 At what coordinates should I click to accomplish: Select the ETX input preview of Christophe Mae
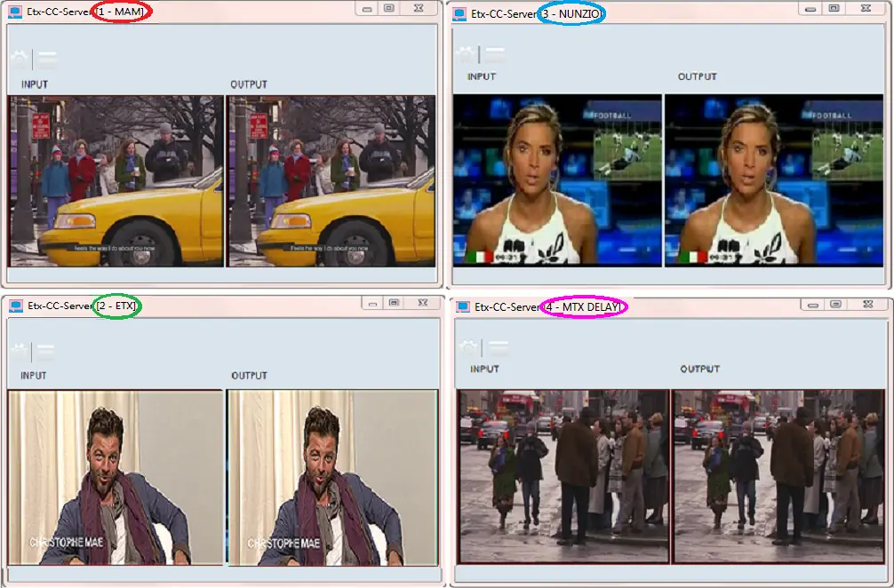(x=115, y=477)
